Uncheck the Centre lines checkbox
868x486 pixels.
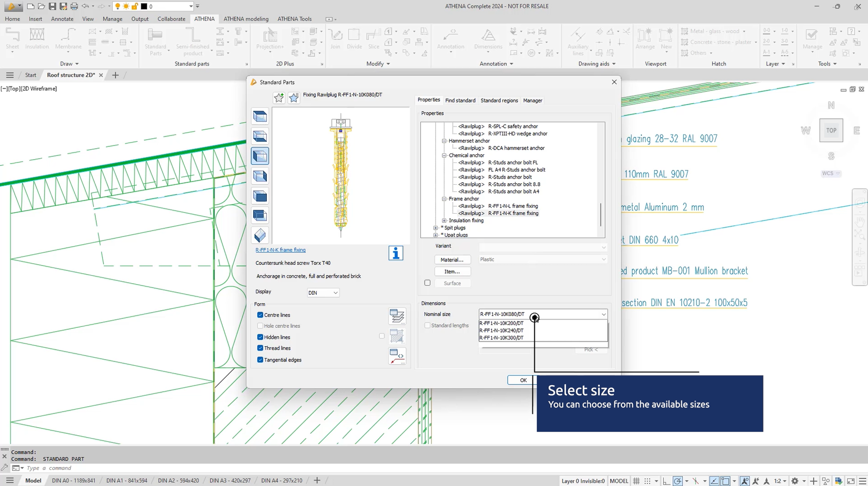pos(260,315)
